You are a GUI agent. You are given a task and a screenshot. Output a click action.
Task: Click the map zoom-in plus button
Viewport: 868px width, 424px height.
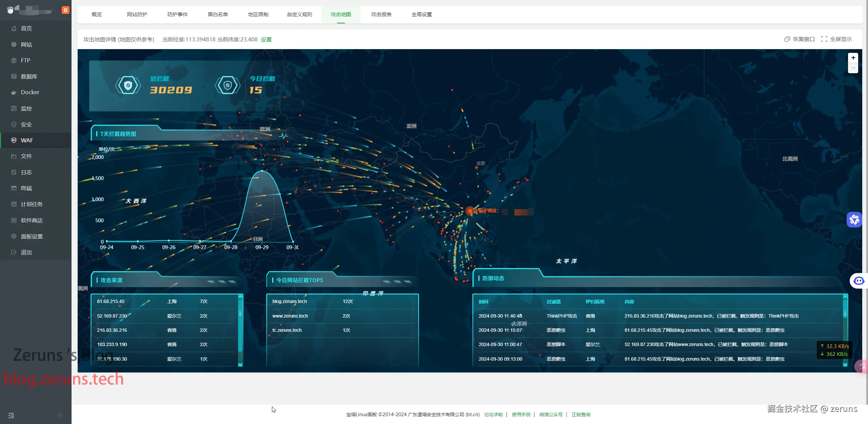(x=853, y=58)
